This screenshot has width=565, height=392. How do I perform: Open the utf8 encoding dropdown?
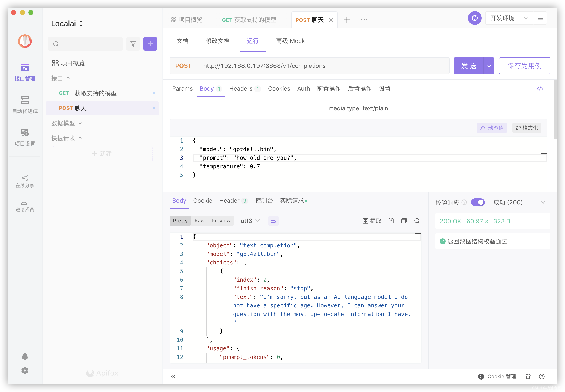[x=250, y=221]
